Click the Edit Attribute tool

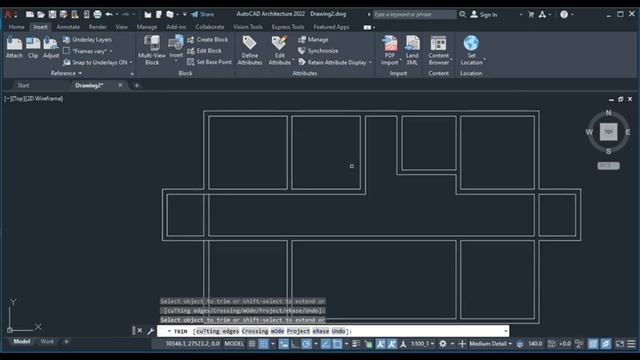coord(280,50)
